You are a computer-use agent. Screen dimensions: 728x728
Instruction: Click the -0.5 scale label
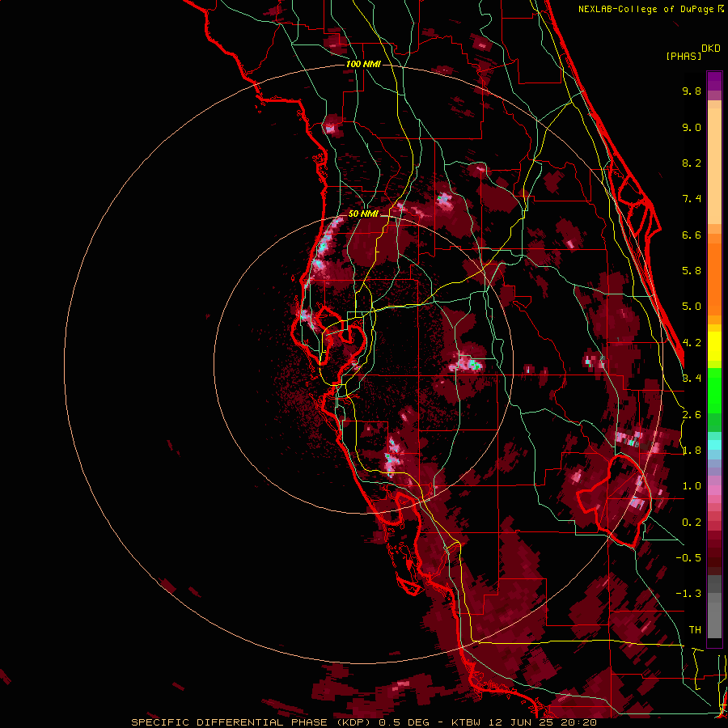tap(688, 558)
